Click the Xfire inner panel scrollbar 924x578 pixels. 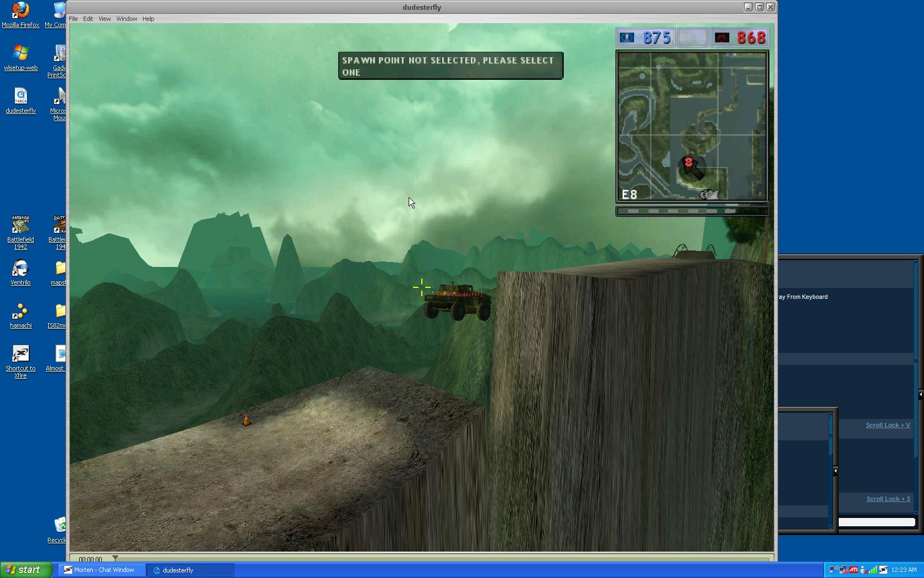831,471
